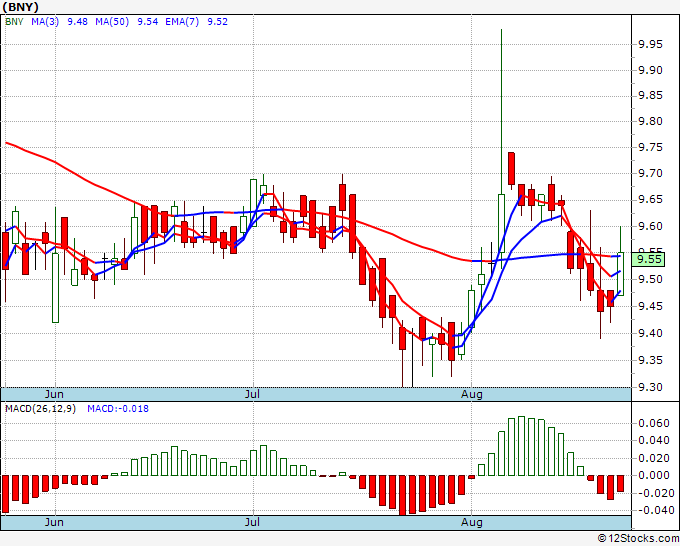Click the 9.95 price axis label
680x546 pixels.
click(650, 44)
